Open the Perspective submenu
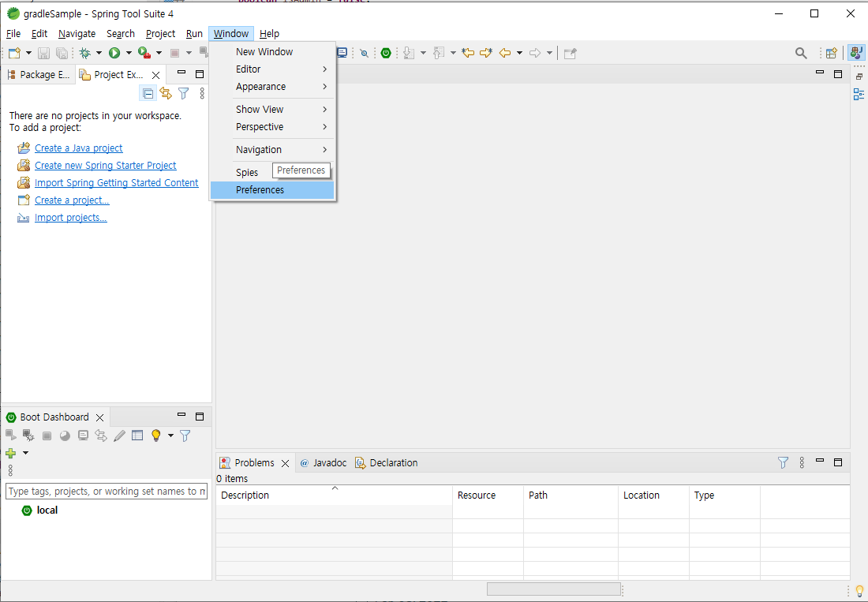Viewport: 868px width, 602px height. 272,127
